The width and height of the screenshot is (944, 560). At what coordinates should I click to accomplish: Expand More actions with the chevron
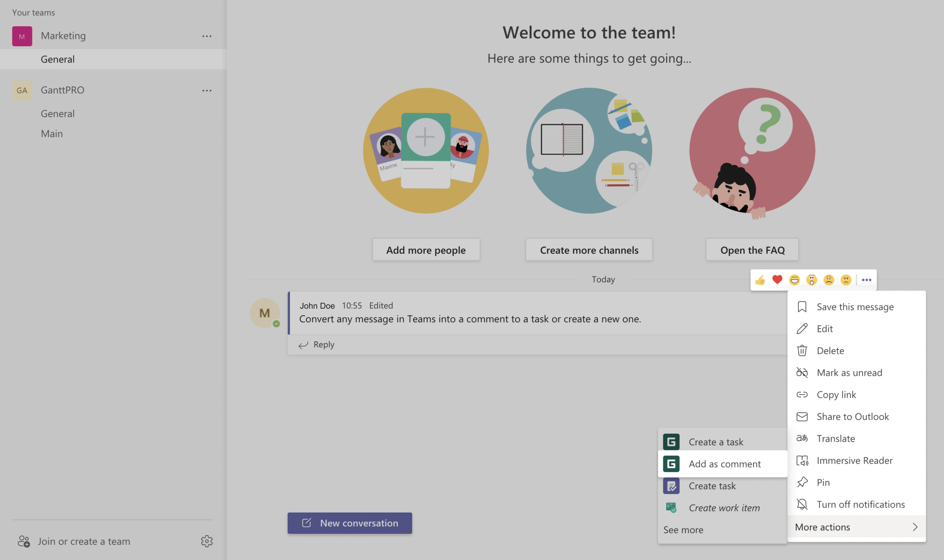tap(915, 527)
